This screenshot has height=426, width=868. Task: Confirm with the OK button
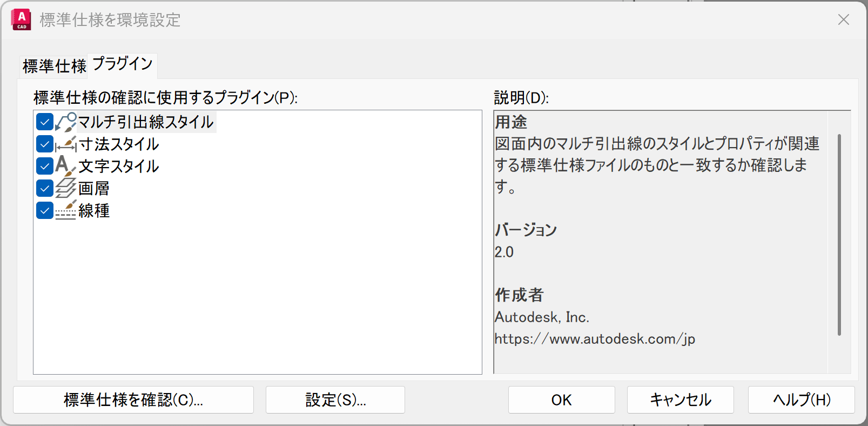point(561,400)
